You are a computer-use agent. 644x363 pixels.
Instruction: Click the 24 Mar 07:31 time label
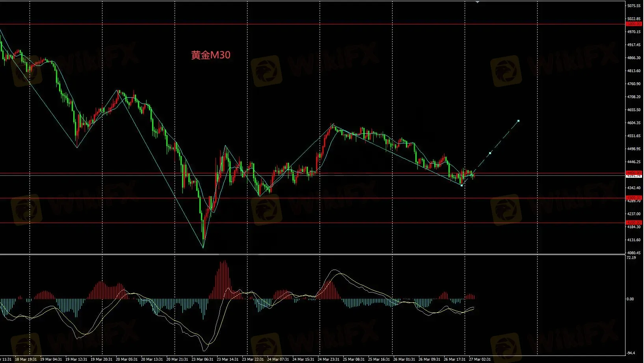pyautogui.click(x=278, y=359)
